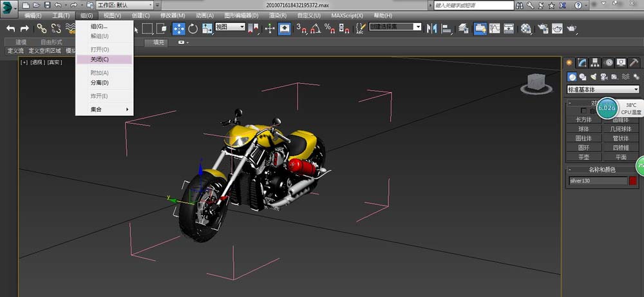The width and height of the screenshot is (644, 297).
Task: Switch to the Modify panel tab
Action: point(582,62)
